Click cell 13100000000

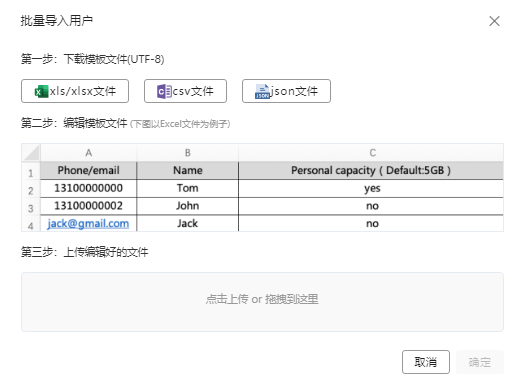tap(88, 188)
